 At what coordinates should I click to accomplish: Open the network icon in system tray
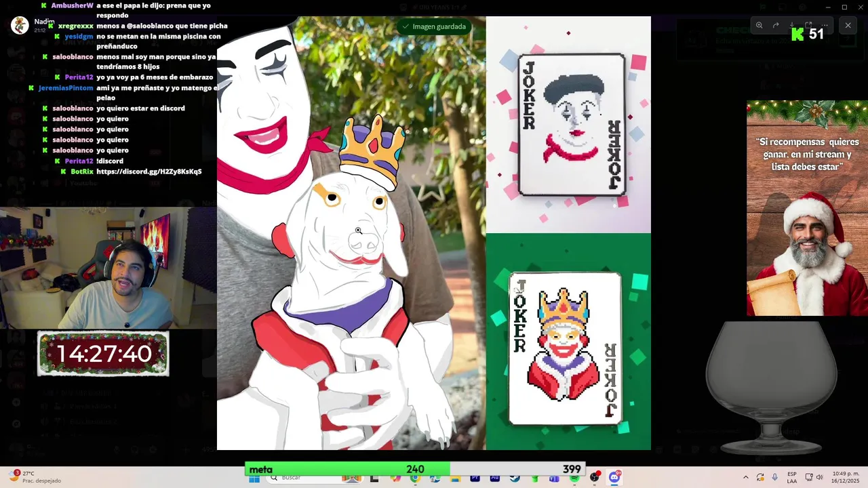[x=808, y=478]
